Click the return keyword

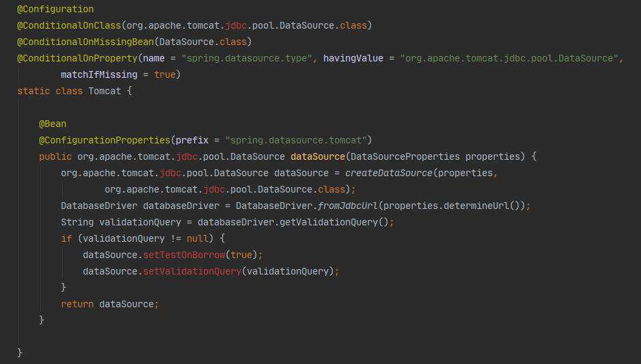77,304
